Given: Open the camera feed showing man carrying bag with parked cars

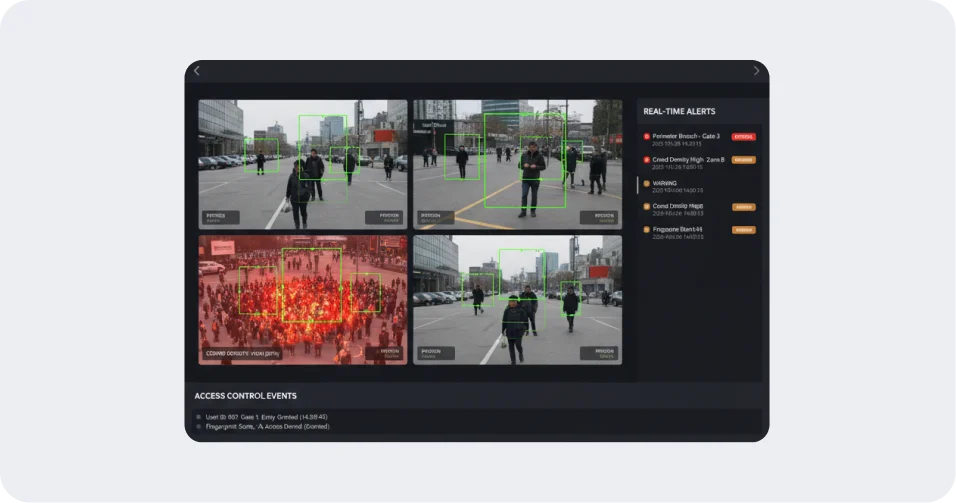Looking at the screenshot, I should [x=302, y=165].
